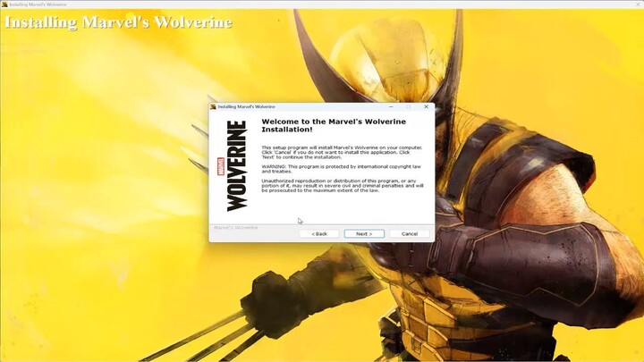Click the 'Installing Marvel's Wolverine' background heading
This screenshot has width=644, height=362.
(x=118, y=21)
